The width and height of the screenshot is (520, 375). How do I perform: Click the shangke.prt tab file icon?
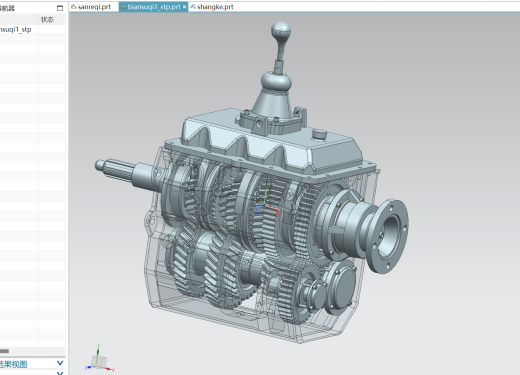click(x=193, y=7)
